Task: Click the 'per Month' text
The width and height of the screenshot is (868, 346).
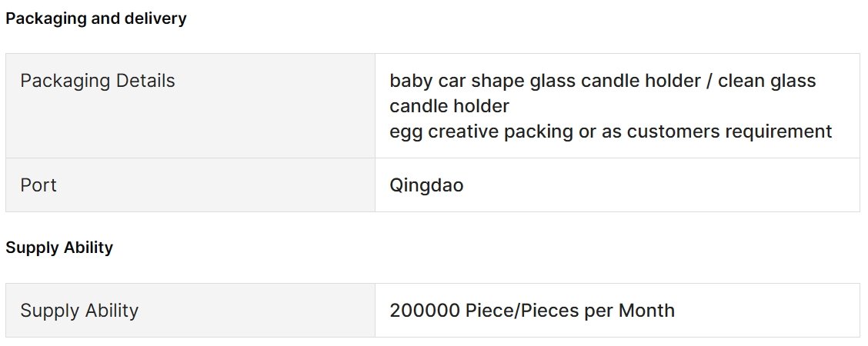Action: 629,311
